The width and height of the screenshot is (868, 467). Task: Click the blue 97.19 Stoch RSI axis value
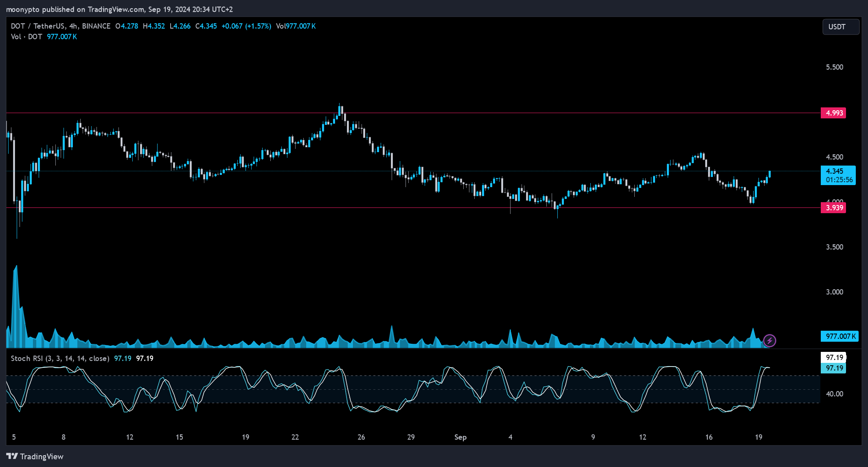click(x=833, y=368)
